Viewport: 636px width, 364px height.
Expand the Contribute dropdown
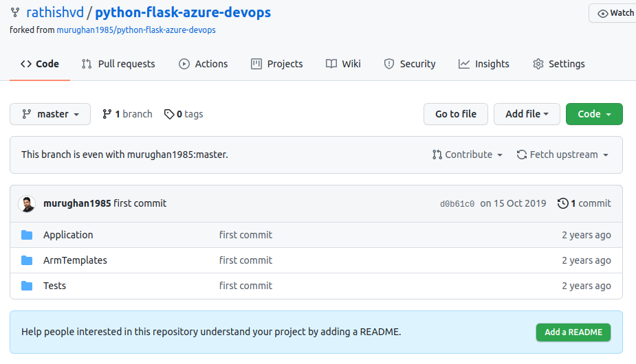[468, 155]
